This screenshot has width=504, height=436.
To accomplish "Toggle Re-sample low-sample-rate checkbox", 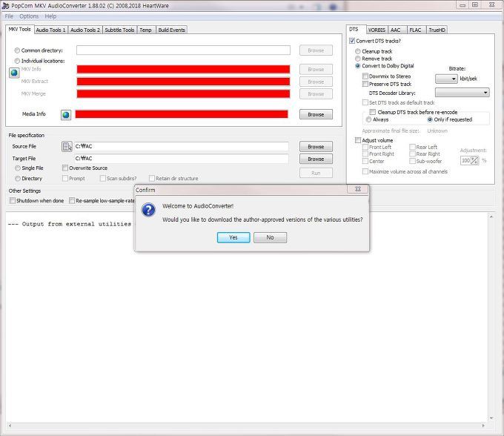I will [72, 201].
